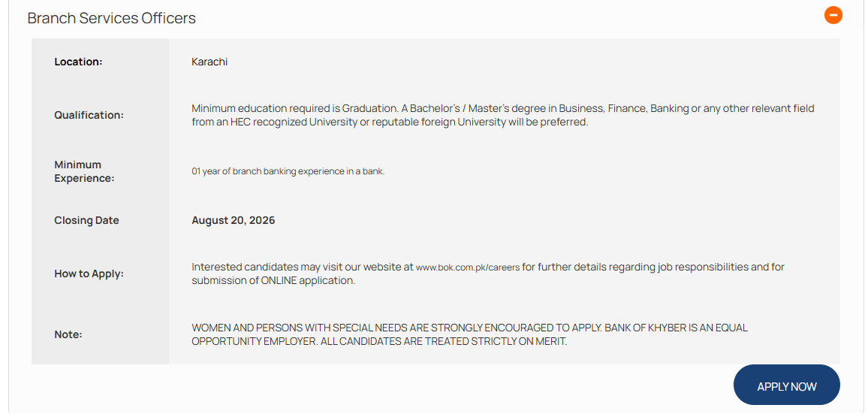Select the Qualification label
The height and width of the screenshot is (414, 868).
click(x=89, y=115)
